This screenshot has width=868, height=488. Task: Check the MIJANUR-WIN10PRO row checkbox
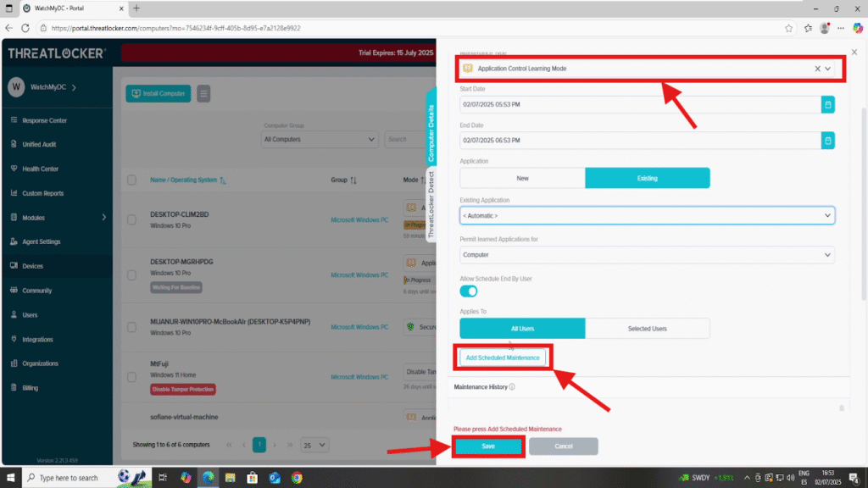(131, 327)
